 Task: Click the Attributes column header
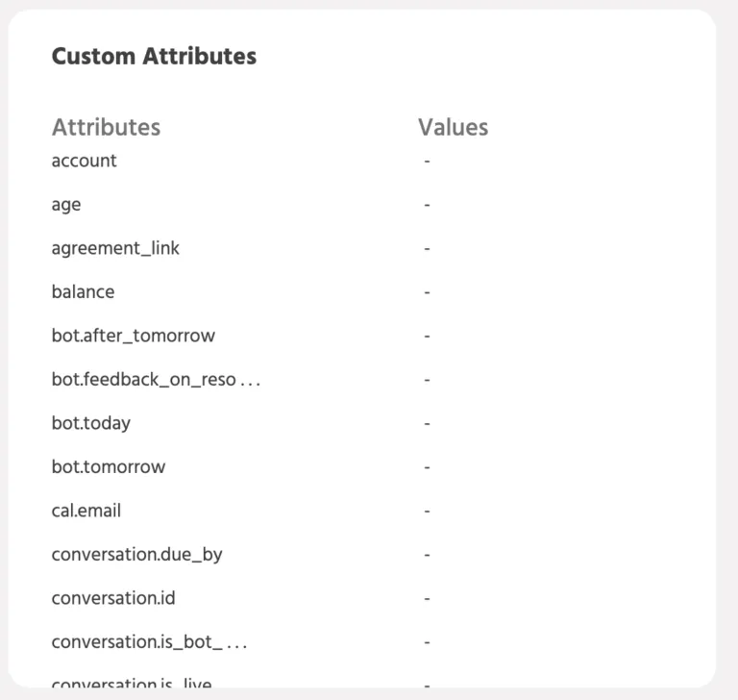point(106,127)
